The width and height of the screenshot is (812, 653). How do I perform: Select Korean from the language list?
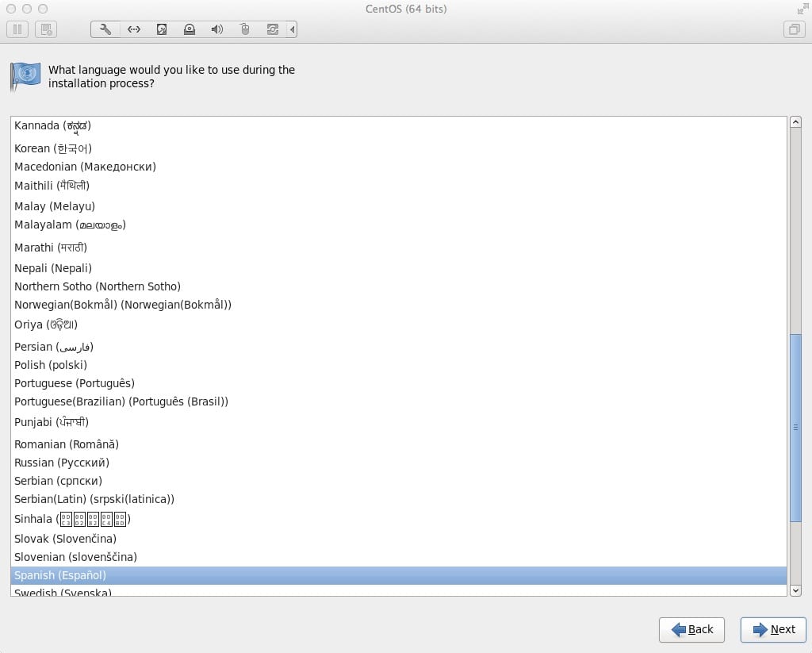tap(53, 148)
